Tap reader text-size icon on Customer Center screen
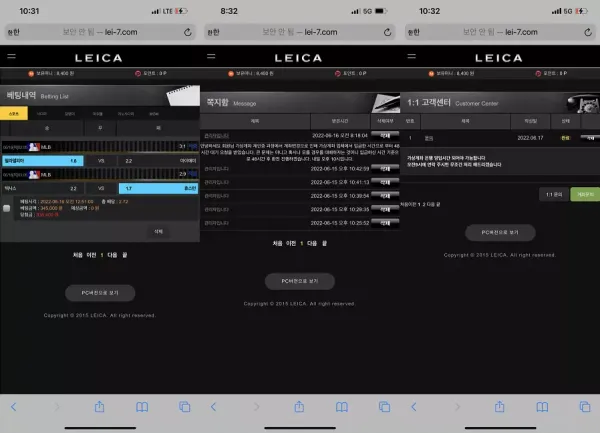The width and height of the screenshot is (600, 433). pos(414,32)
